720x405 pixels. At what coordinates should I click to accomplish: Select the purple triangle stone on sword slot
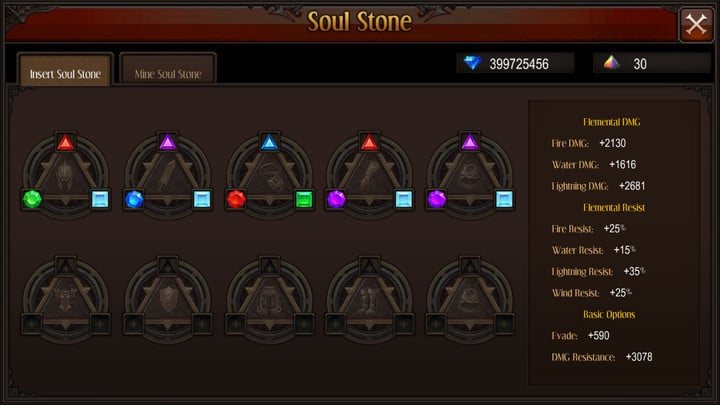point(168,142)
